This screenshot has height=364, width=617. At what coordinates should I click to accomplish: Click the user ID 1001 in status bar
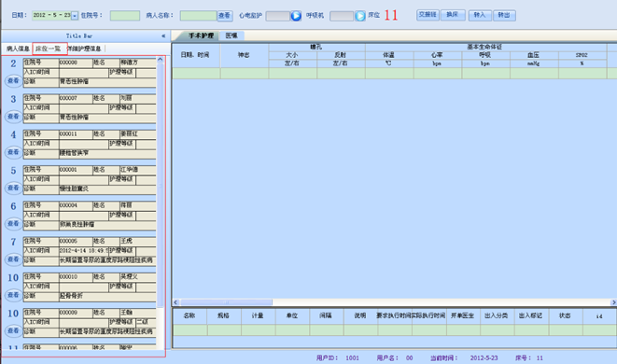tap(352, 358)
